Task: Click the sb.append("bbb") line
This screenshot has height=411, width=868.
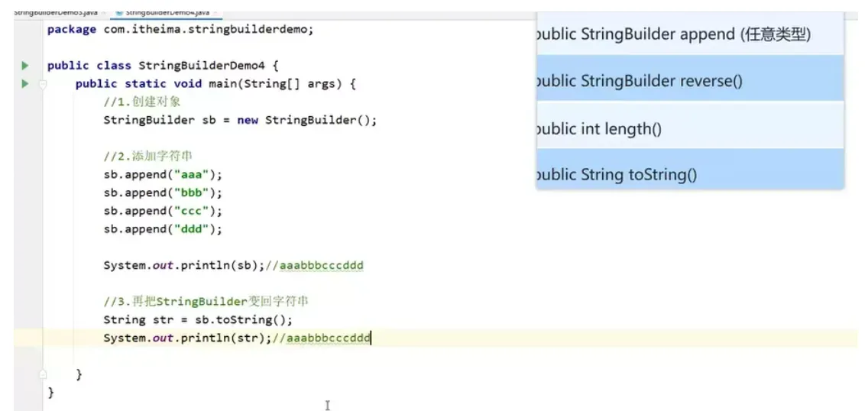Action: [x=163, y=193]
